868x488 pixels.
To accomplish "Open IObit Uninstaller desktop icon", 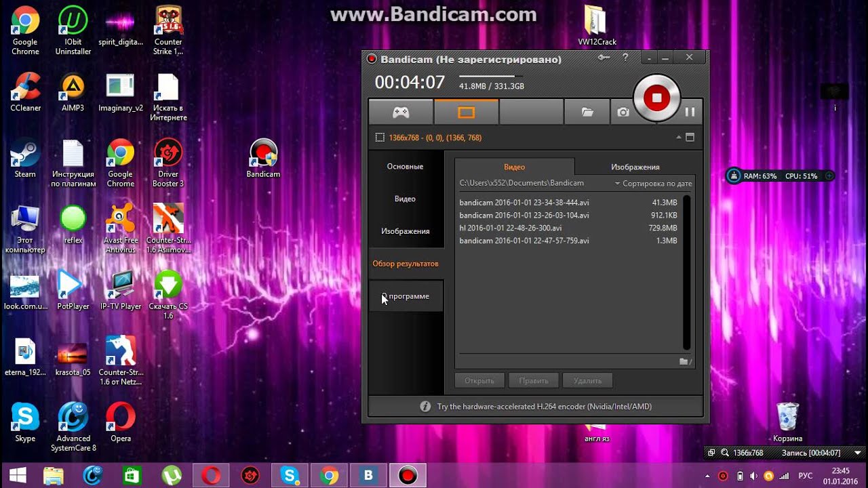I will [73, 30].
